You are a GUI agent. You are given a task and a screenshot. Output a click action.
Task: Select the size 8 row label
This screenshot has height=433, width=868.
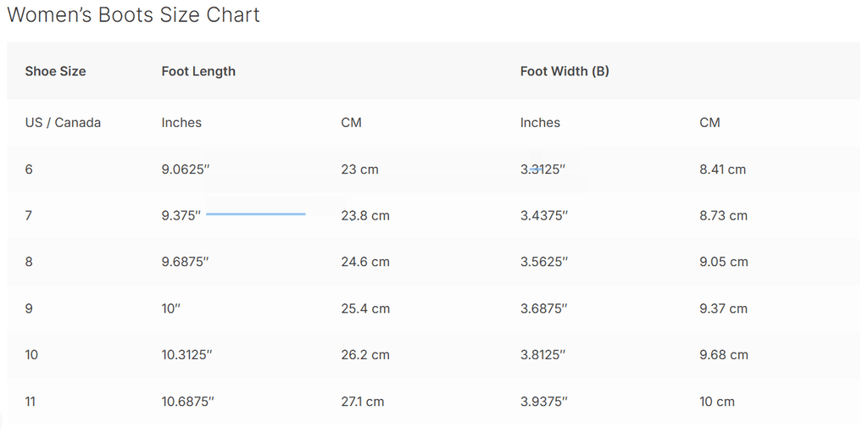[x=29, y=262]
